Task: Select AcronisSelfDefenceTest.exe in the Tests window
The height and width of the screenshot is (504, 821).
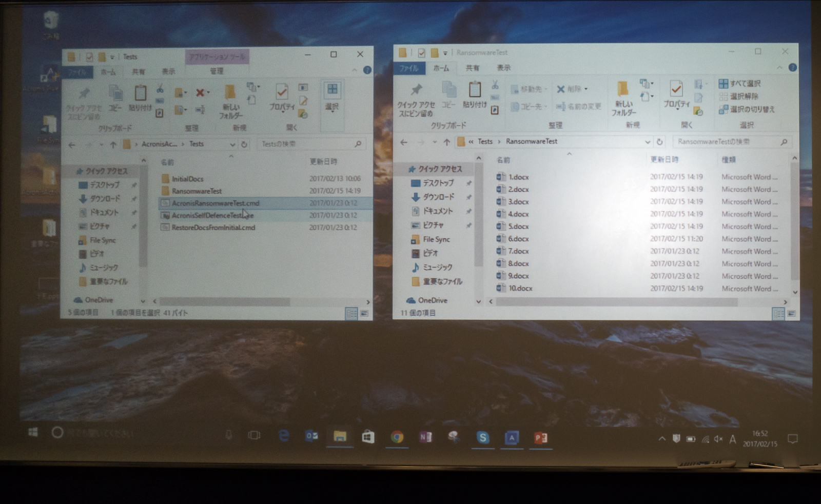Action: [265, 215]
